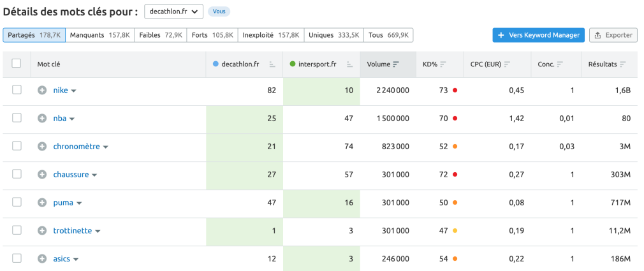Click the Vous badge
Viewport: 644px width, 271px height.
coord(219,11)
